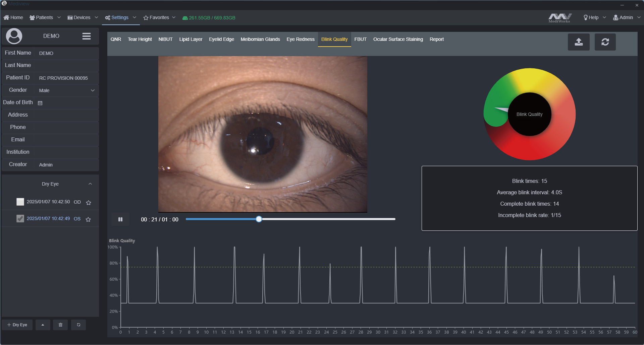Switch to the Eyelid Edge tab
644x345 pixels.
coord(221,39)
